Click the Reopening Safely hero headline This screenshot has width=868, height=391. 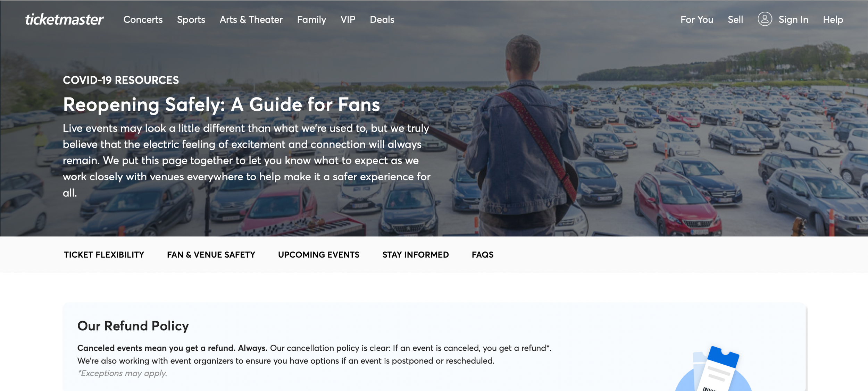(221, 104)
